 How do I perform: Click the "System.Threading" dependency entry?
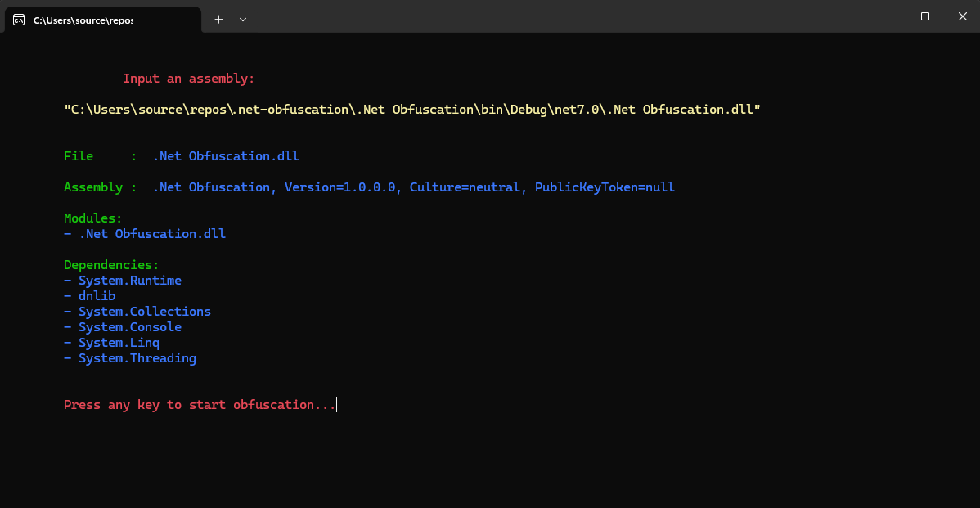(137, 358)
